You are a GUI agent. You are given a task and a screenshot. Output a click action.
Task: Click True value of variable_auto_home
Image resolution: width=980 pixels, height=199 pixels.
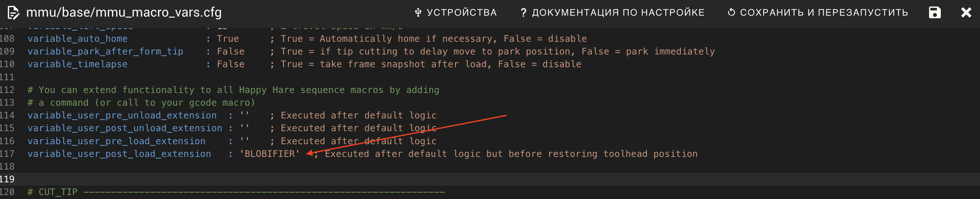pos(228,38)
